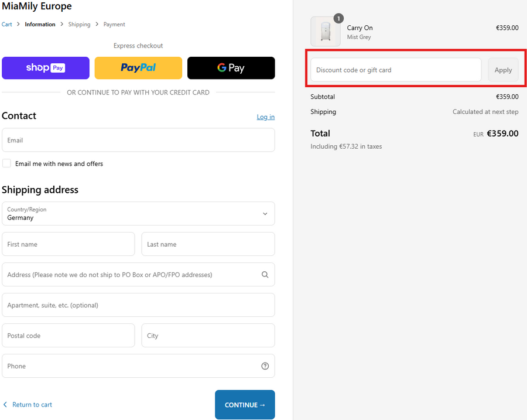Click the Carry On product thumbnail
Screen dimensions: 527x420
pos(325,32)
